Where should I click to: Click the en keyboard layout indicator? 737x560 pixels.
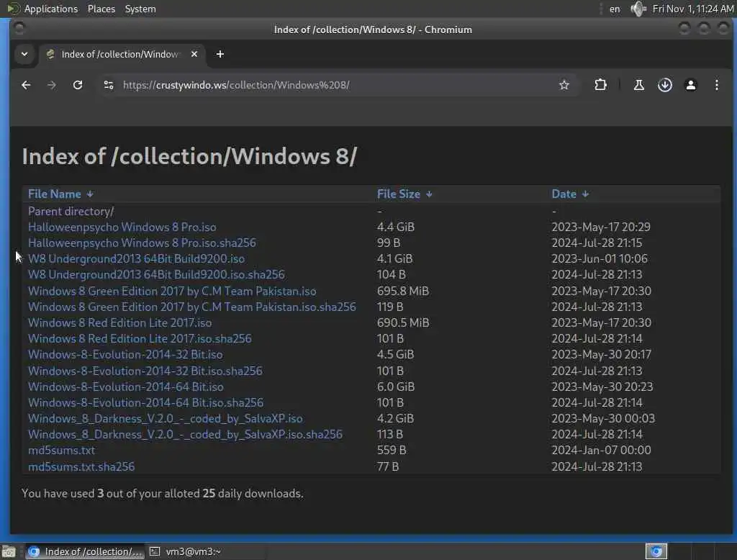(615, 9)
